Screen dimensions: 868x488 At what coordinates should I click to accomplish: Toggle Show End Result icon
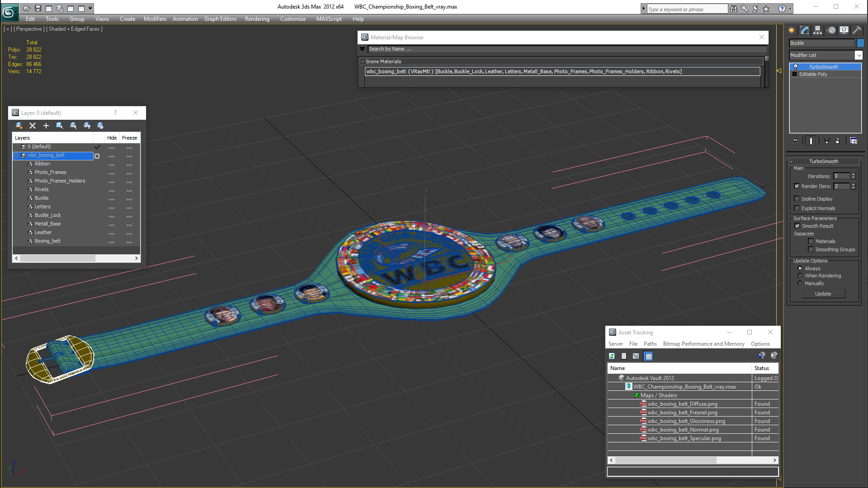[811, 141]
